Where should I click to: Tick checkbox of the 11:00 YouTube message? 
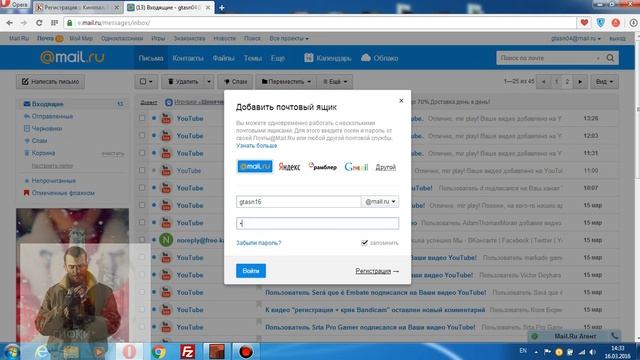click(x=142, y=170)
